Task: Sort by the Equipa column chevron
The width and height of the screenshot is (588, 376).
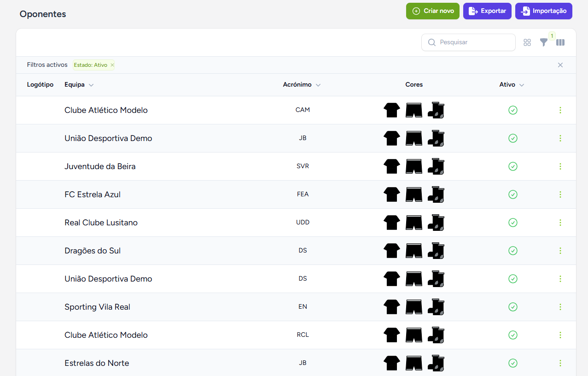Action: pos(91,85)
